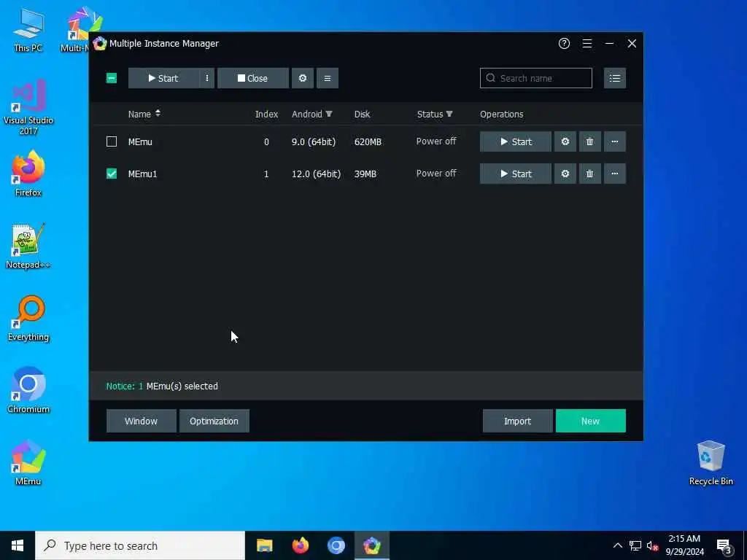Open the Firefox desktop shortcut
Screen dimensions: 747x560
[28, 174]
